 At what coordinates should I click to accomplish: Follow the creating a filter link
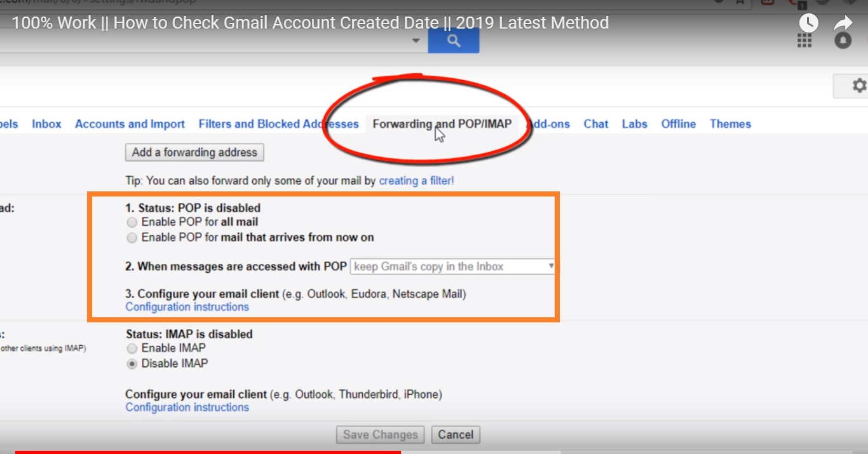(x=416, y=181)
